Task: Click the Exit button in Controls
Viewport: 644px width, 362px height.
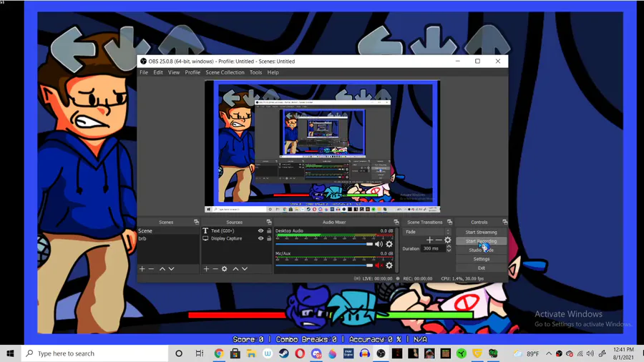Action: [x=482, y=268]
